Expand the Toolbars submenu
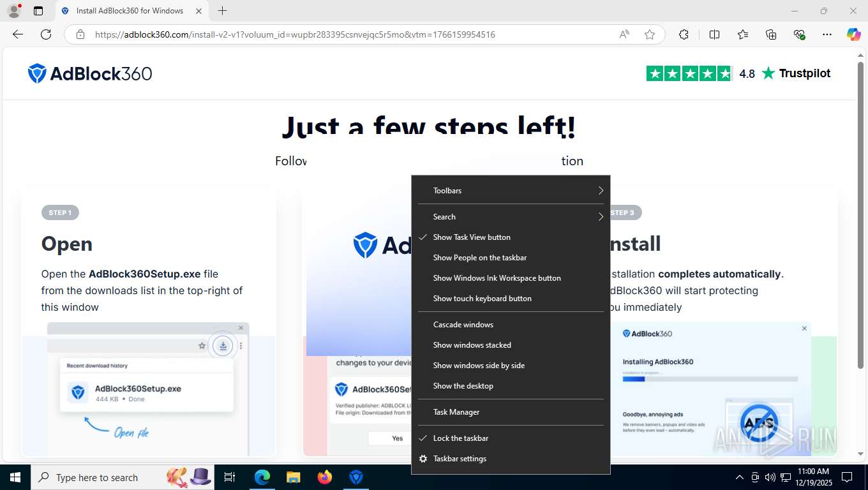This screenshot has width=868, height=490. tap(511, 191)
